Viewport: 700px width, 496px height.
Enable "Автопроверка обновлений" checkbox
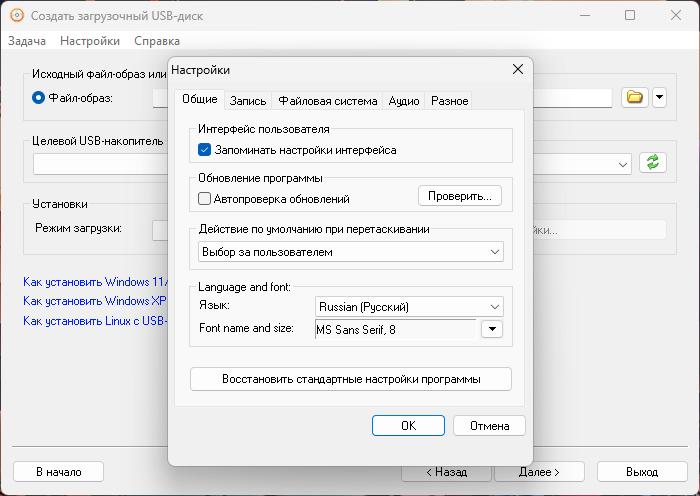point(204,198)
